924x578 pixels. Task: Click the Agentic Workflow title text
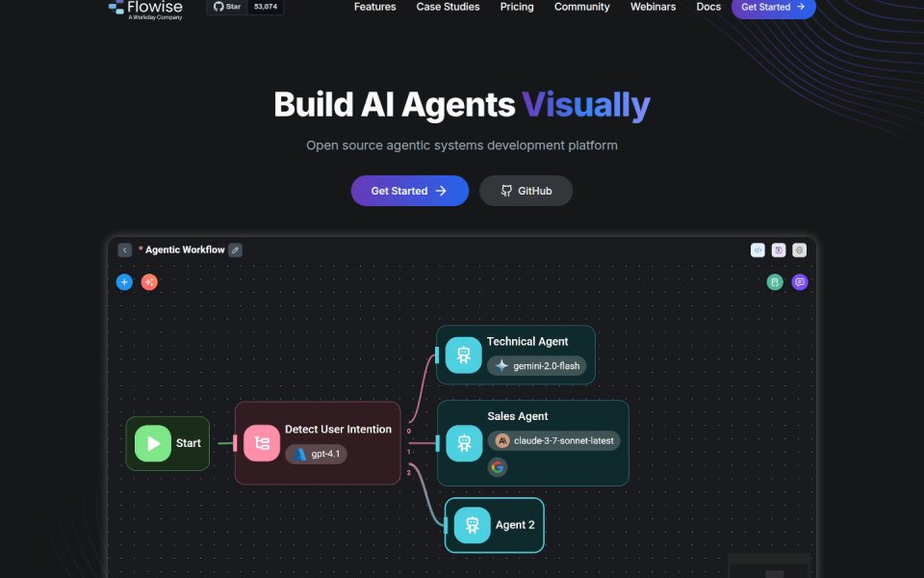pyautogui.click(x=185, y=250)
